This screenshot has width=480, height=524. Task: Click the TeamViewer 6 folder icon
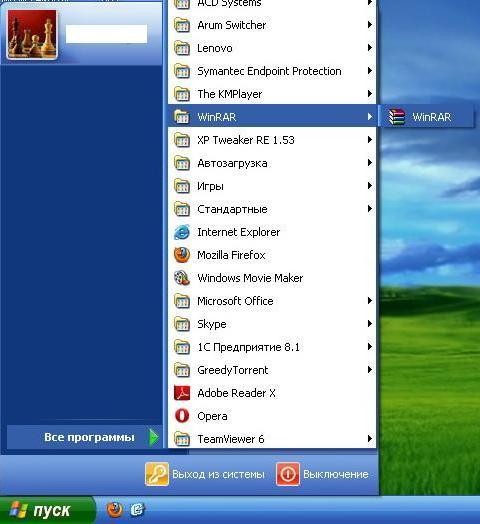(182, 439)
